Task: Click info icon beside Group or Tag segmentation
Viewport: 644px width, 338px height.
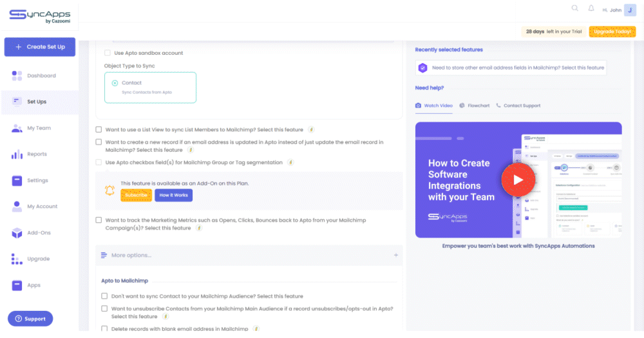Action: pyautogui.click(x=290, y=162)
